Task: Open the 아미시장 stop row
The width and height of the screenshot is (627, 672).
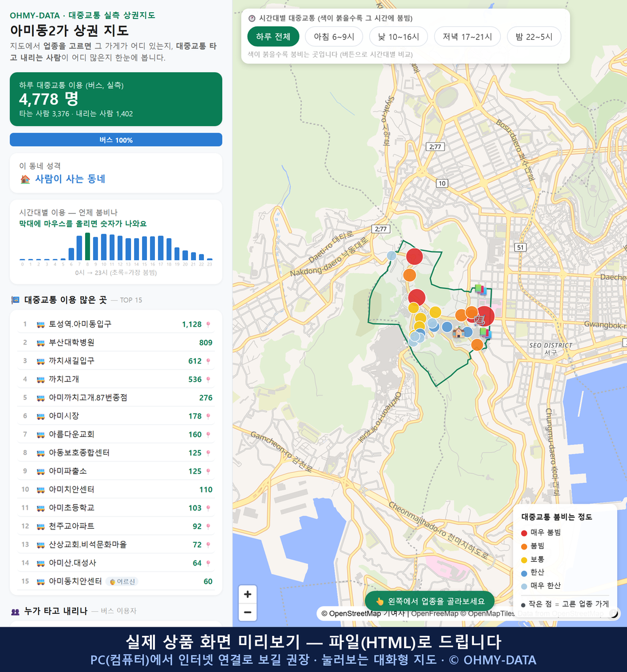Action: click(116, 416)
